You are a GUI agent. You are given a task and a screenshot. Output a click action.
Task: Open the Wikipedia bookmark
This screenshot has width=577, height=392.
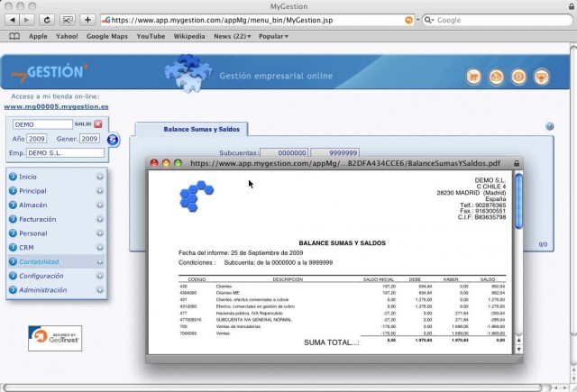click(189, 36)
